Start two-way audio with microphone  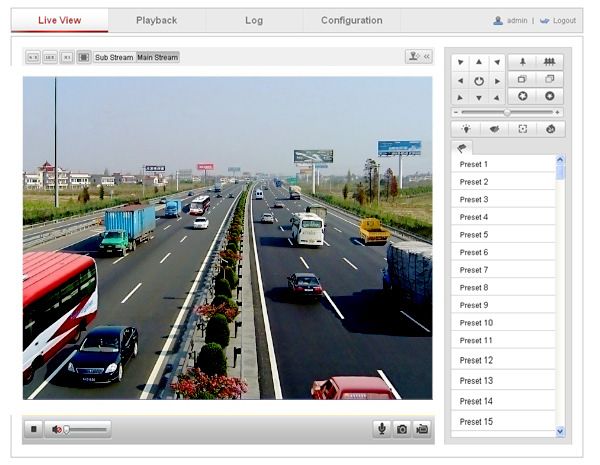(382, 429)
